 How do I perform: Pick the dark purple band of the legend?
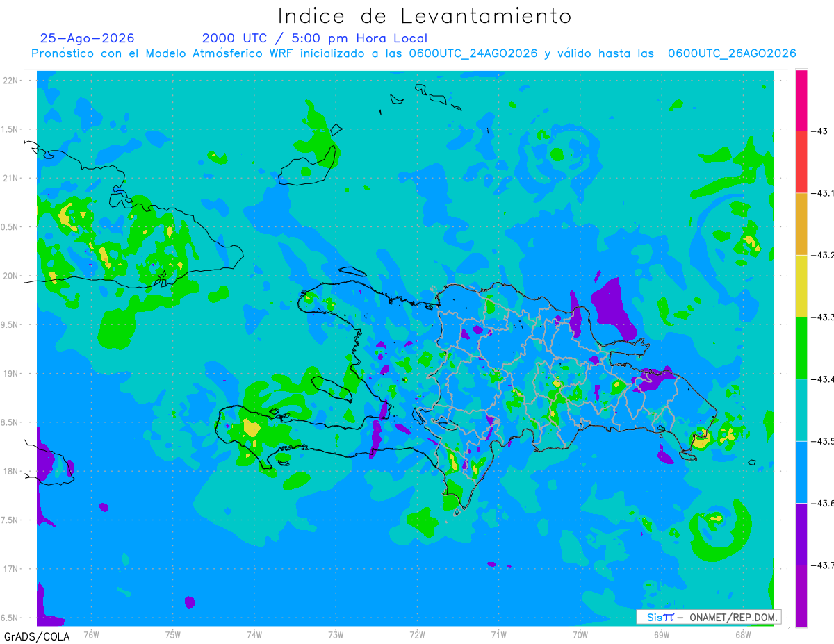801,534
